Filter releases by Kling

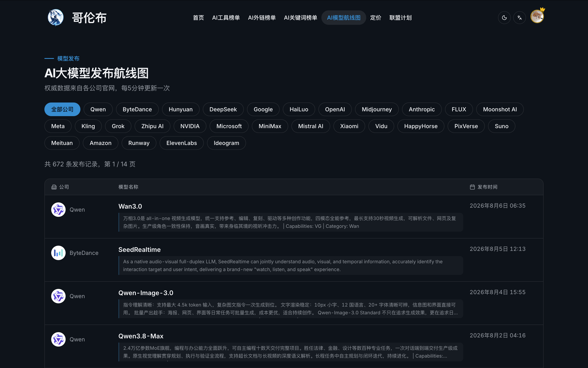pyautogui.click(x=88, y=126)
